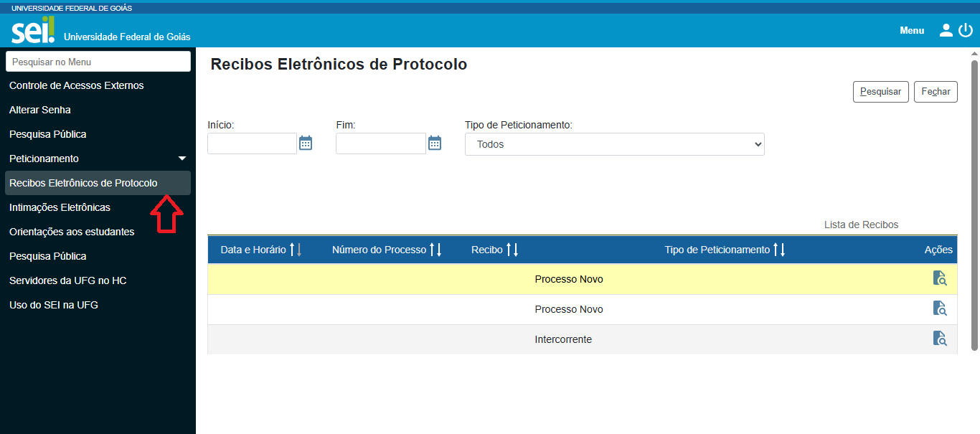Click the logout power icon
Screen dimensions: 980x434
(x=966, y=31)
